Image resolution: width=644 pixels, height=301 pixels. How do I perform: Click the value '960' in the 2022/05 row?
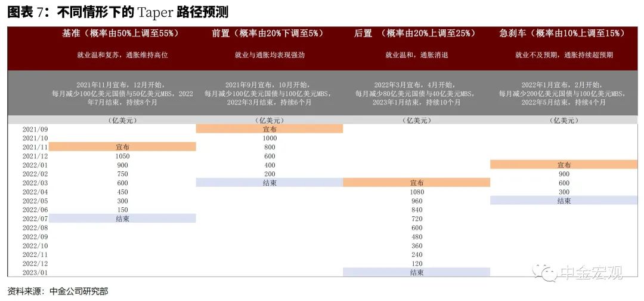[416, 201]
